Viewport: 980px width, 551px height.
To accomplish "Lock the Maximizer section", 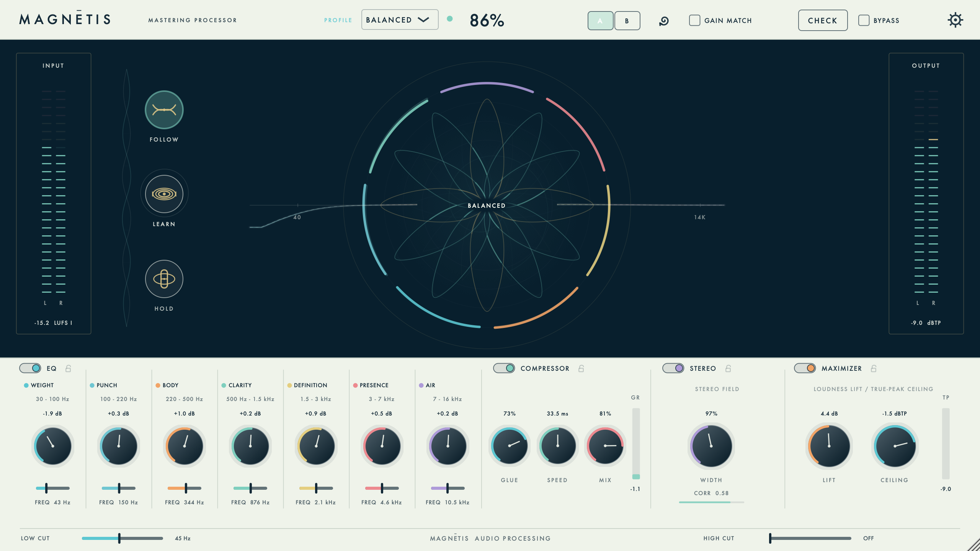I will [x=874, y=368].
